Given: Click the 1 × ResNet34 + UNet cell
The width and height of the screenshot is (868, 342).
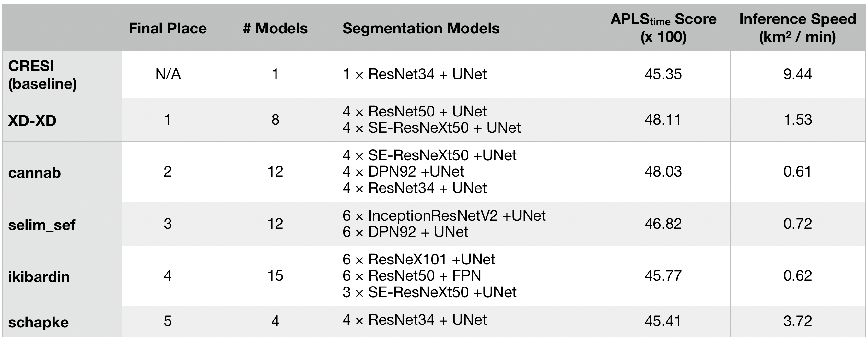Looking at the screenshot, I should (x=415, y=74).
